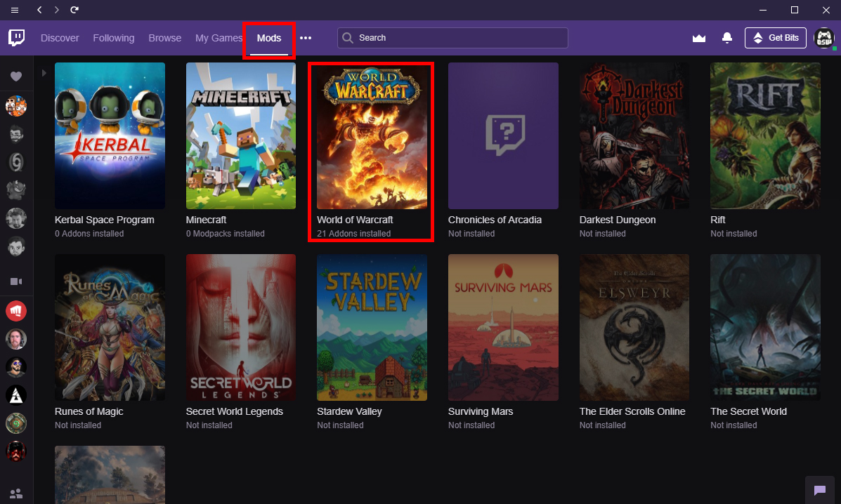
Task: Click the Get Bits button
Action: tap(775, 37)
